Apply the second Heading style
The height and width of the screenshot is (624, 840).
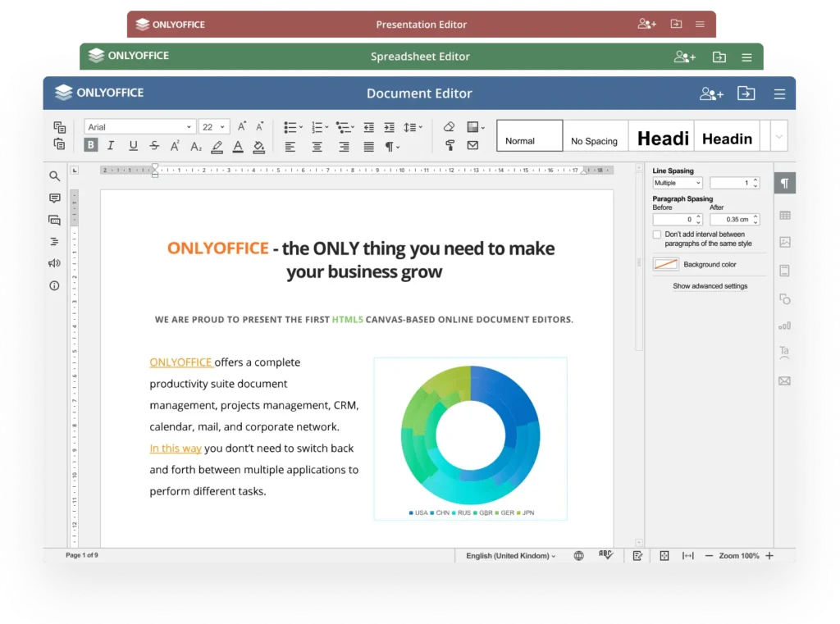coord(727,135)
